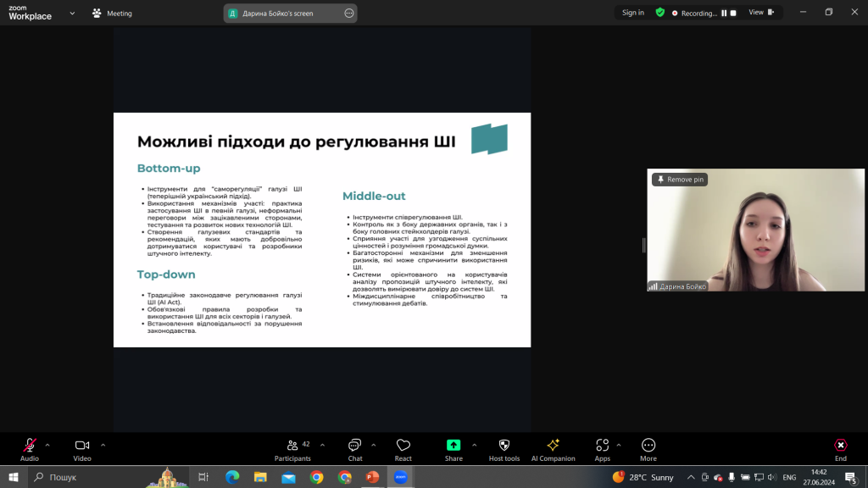Open PowerPoint from the taskbar
The height and width of the screenshot is (488, 868).
point(373,477)
